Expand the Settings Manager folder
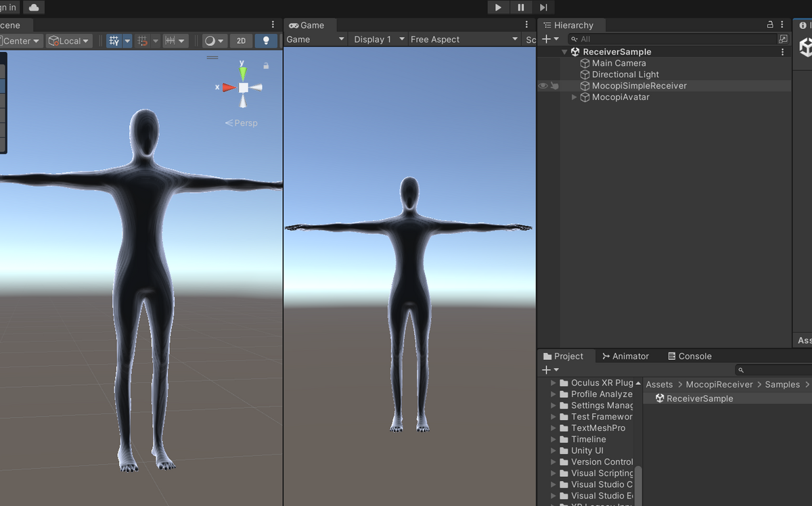 tap(554, 406)
